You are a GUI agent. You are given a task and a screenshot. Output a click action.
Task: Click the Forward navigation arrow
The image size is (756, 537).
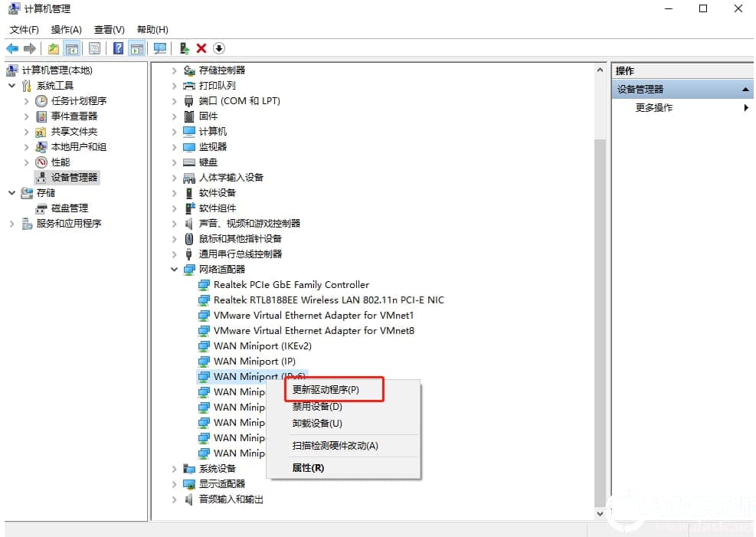coord(28,47)
